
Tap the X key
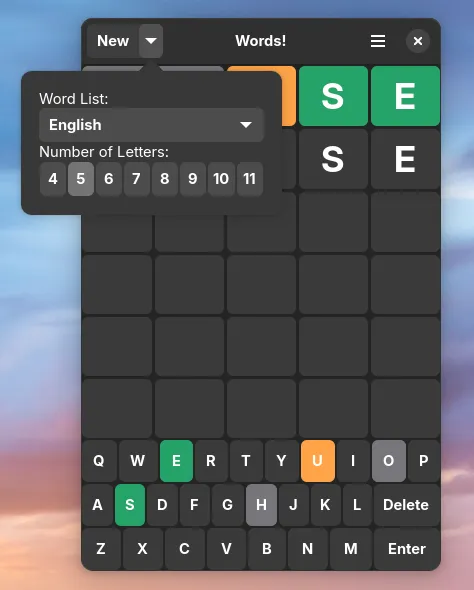143,549
